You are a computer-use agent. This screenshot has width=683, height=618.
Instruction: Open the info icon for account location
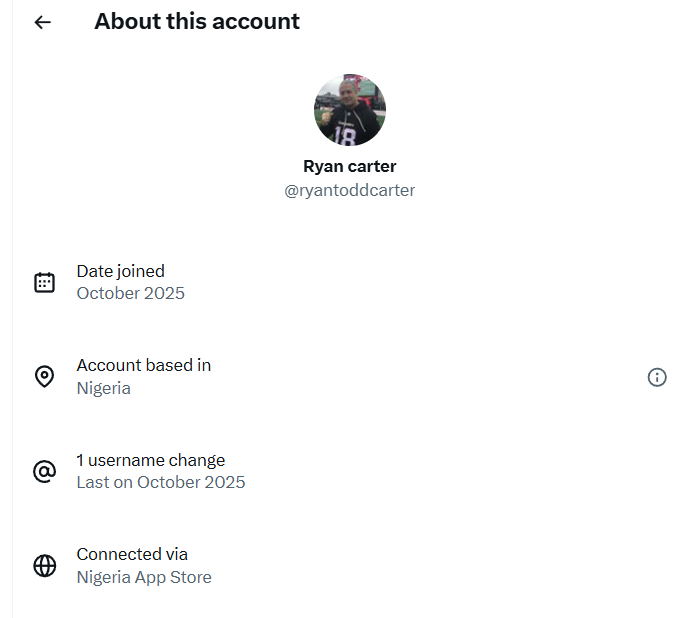tap(657, 377)
